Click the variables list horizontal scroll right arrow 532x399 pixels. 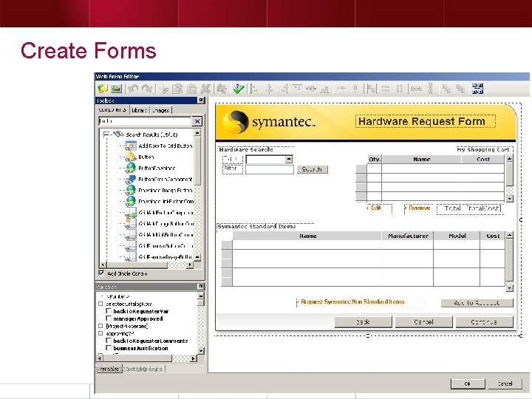pyautogui.click(x=193, y=358)
